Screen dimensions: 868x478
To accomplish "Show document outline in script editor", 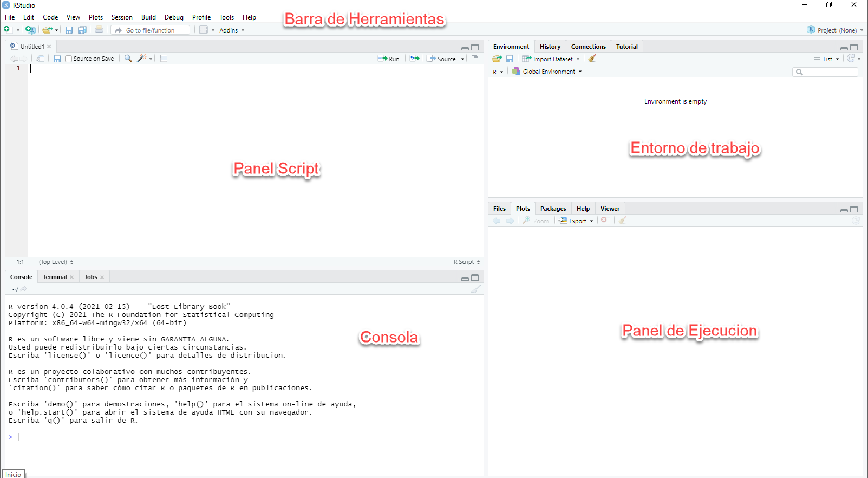I will click(475, 58).
